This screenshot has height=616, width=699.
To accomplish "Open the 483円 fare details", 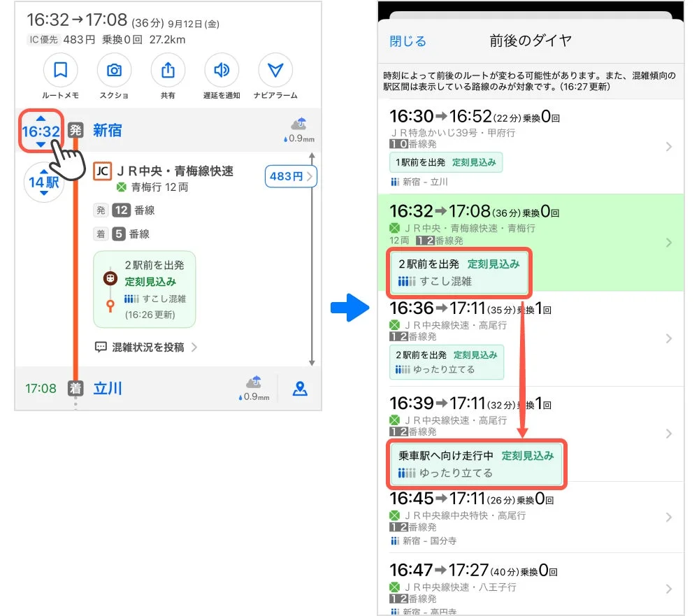I will pos(290,177).
